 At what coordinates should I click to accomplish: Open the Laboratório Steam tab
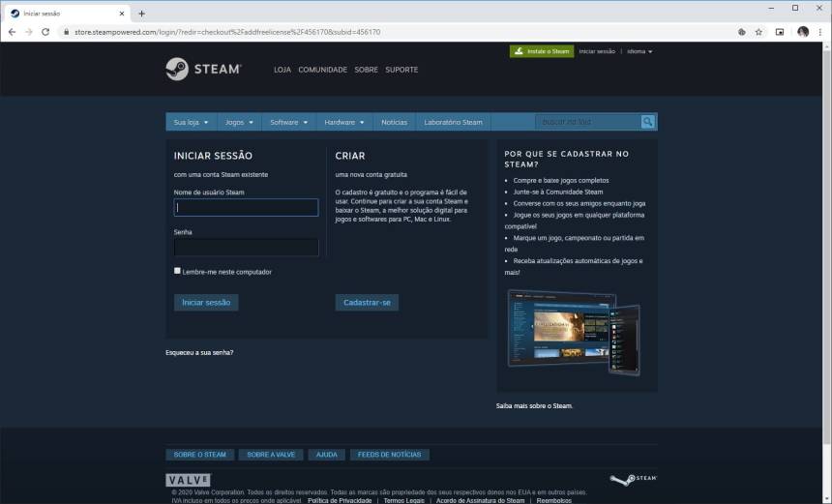[x=453, y=122]
